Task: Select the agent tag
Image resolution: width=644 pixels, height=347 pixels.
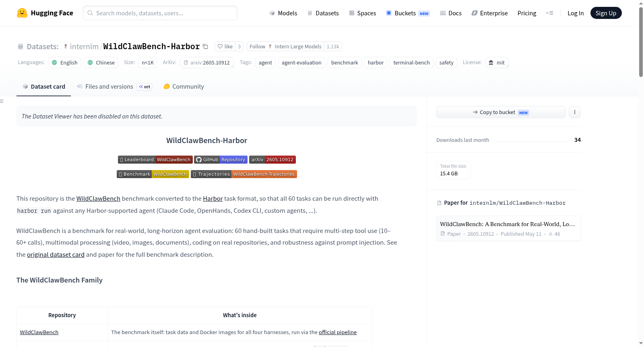Action: [x=265, y=62]
